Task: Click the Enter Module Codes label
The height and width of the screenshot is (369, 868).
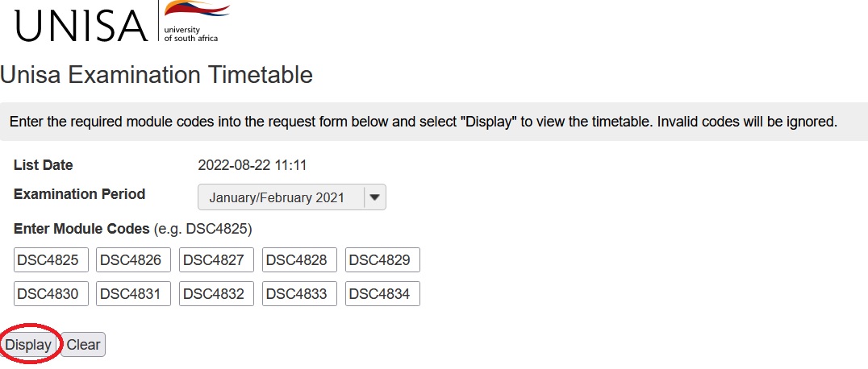Action: [x=81, y=229]
